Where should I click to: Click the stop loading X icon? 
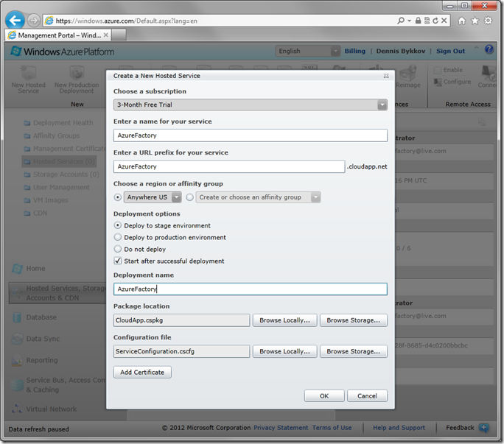pyautogui.click(x=444, y=21)
